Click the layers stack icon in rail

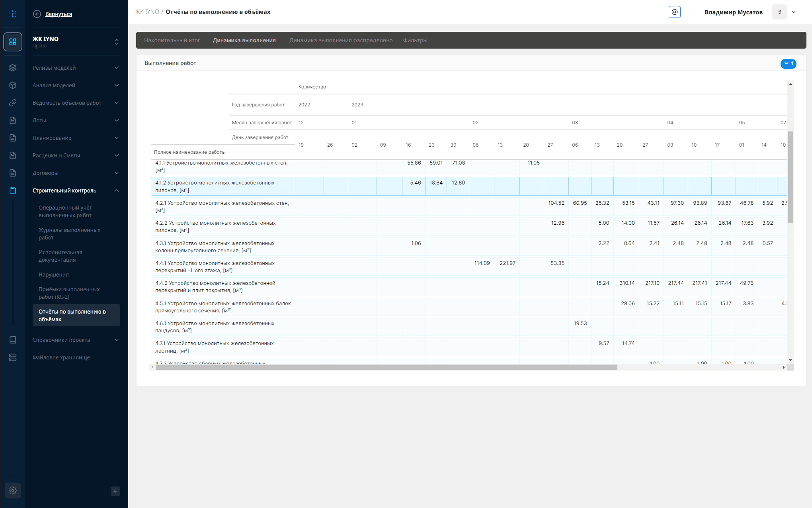[x=13, y=68]
